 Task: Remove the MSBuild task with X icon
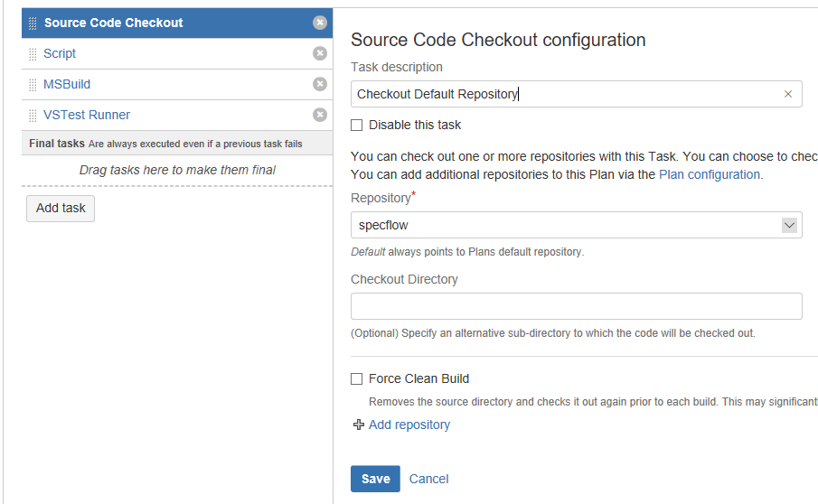[319, 84]
